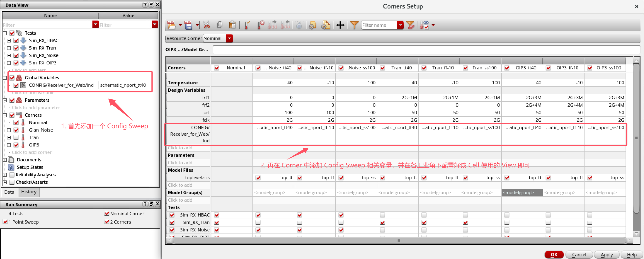Open the Resource Corner Nominal dropdown

pos(229,39)
